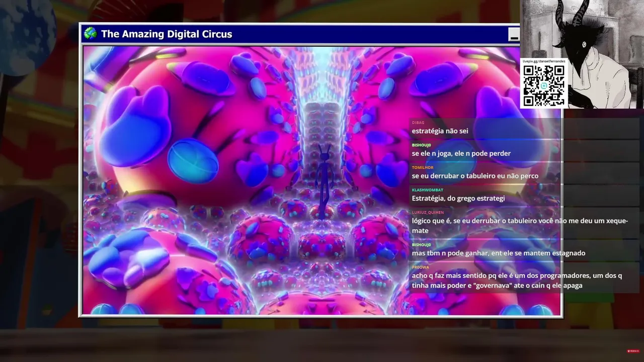Image resolution: width=644 pixels, height=362 pixels.
Task: Open the livepix.gg/danaelfernandes link text
Action: click(x=543, y=61)
